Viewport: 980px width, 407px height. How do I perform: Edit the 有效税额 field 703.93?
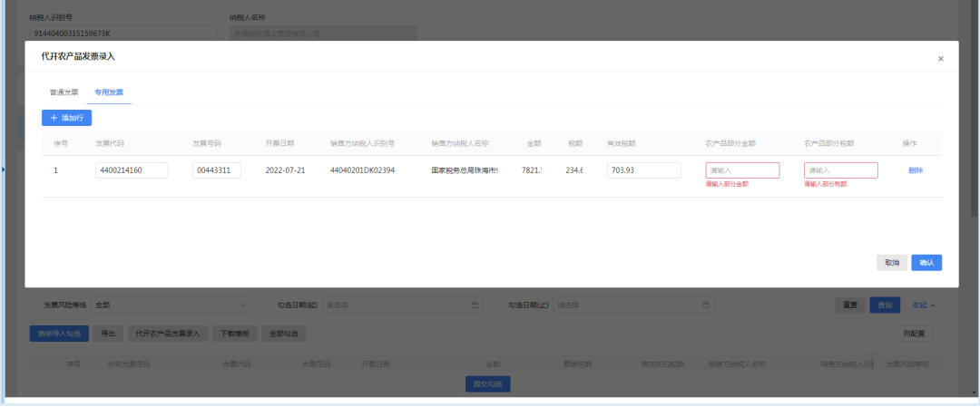[x=643, y=170]
